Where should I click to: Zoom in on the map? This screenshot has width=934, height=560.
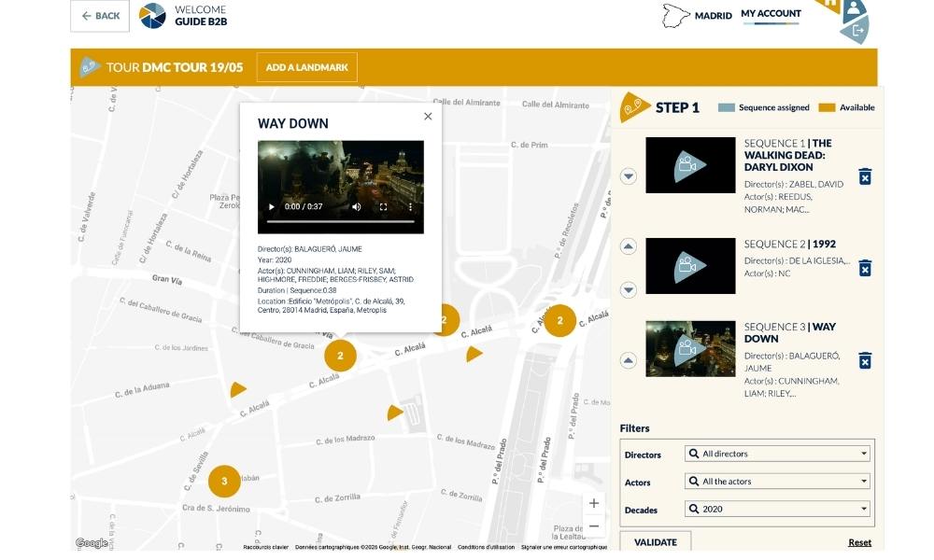pyautogui.click(x=594, y=503)
